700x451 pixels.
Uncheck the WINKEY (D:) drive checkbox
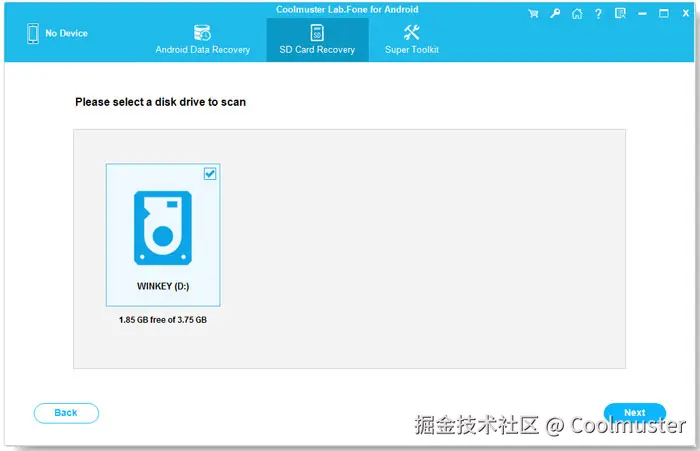(210, 173)
